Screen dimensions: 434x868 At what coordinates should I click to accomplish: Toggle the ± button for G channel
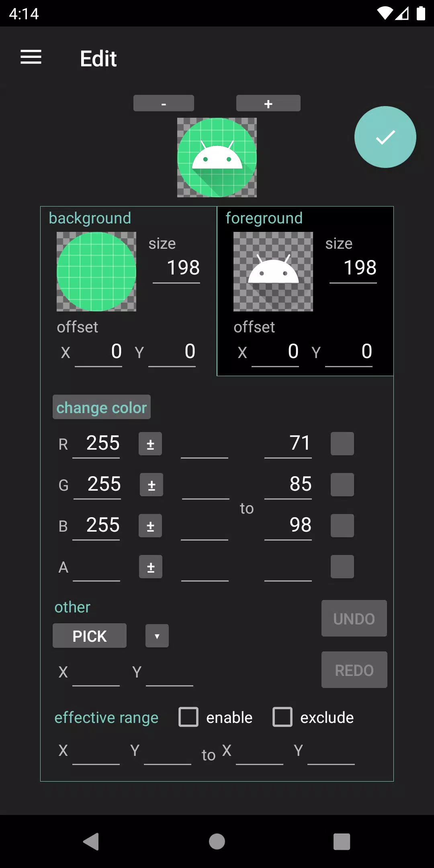151,485
